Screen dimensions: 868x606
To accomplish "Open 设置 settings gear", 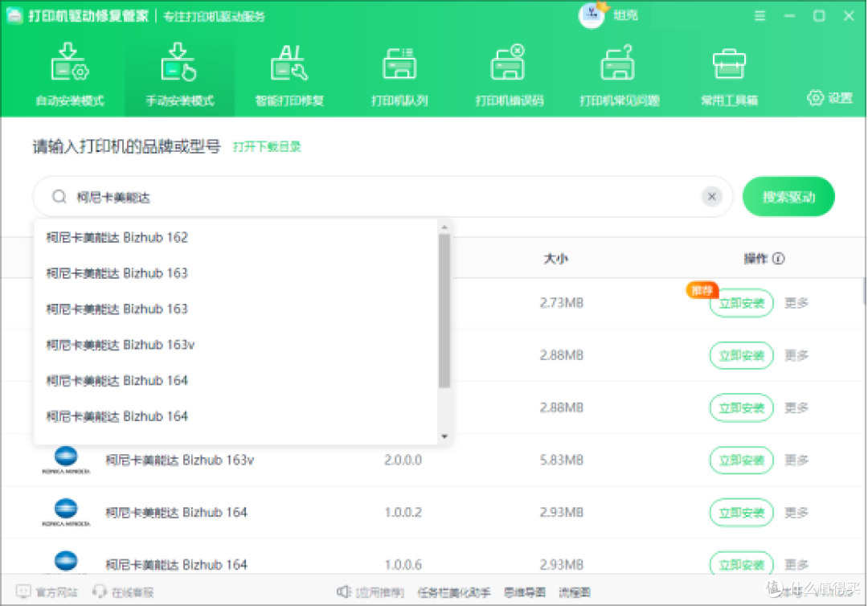I will click(x=829, y=98).
